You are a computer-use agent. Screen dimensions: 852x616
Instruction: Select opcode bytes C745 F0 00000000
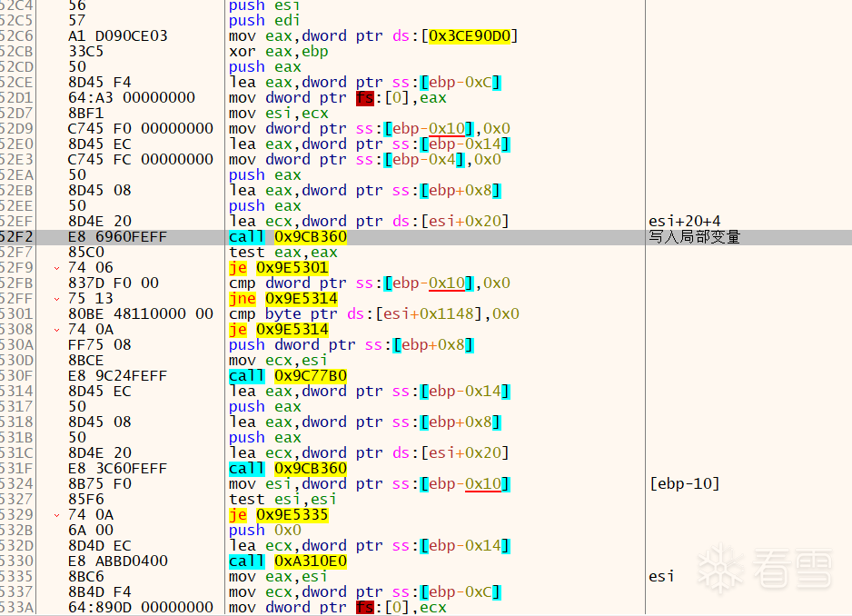(141, 129)
